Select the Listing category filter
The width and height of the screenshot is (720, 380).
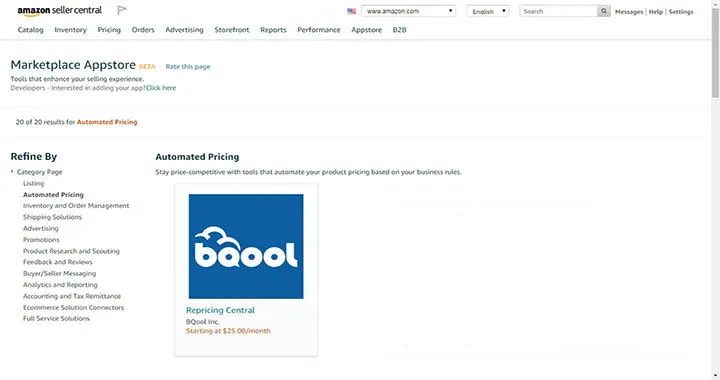coord(34,183)
